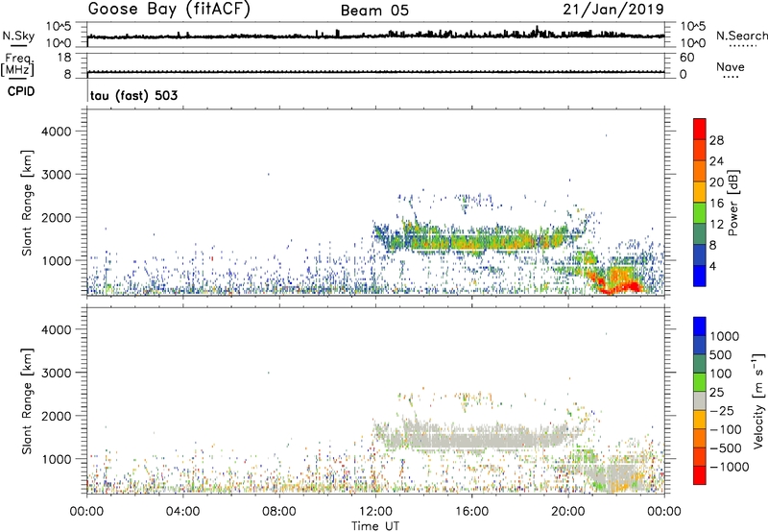Image resolution: width=768 pixels, height=532 pixels.
Task: Click the gray velocity band near 16:00
Action: [472, 440]
